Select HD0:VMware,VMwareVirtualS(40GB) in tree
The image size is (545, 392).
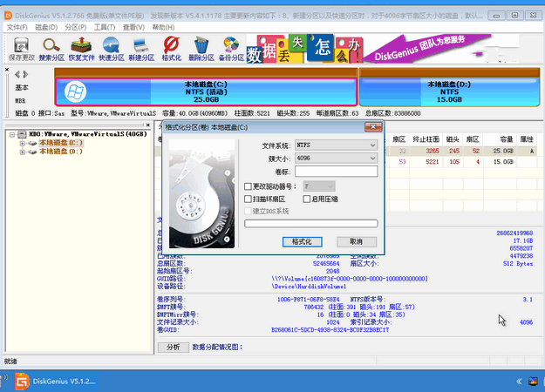[87, 134]
